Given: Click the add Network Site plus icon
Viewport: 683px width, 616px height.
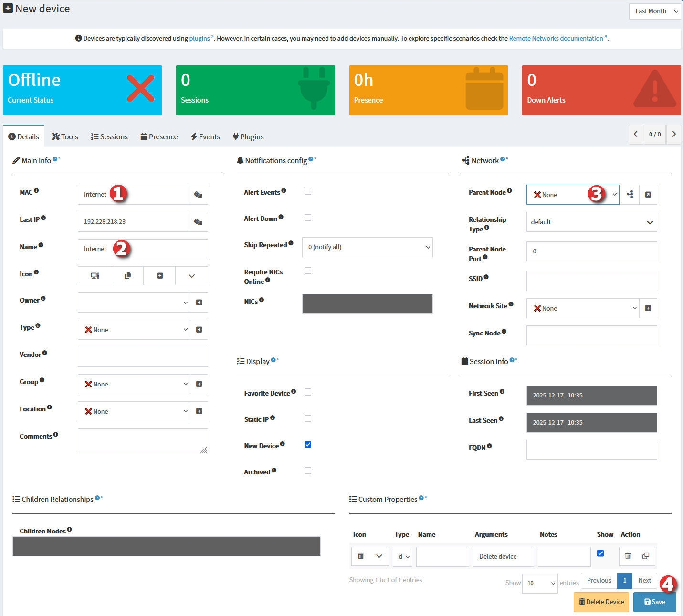Looking at the screenshot, I should [648, 308].
